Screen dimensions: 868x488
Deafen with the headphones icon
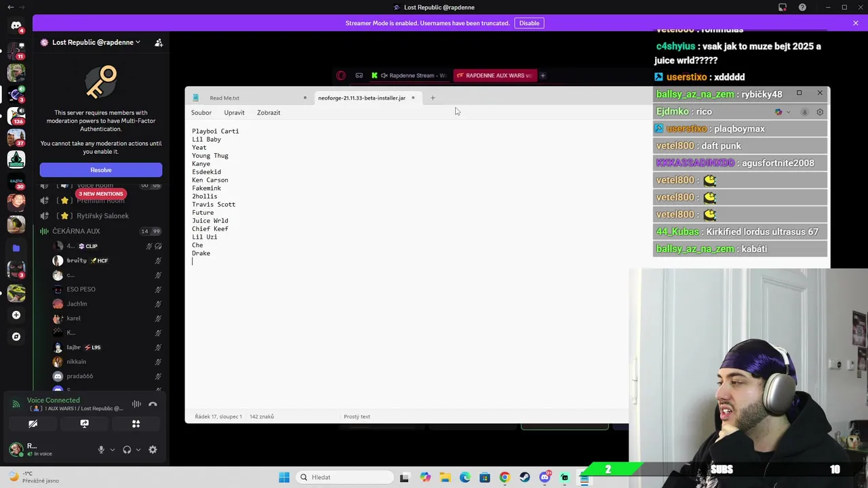[127, 449]
